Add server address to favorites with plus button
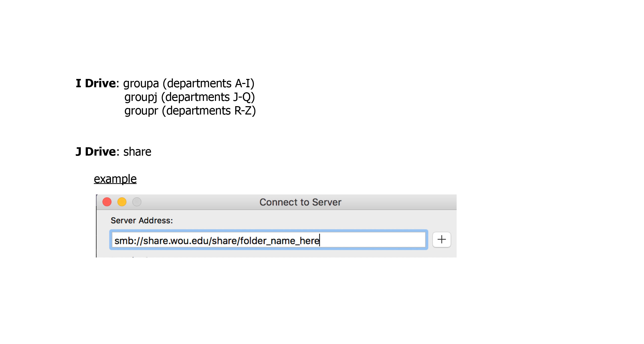 441,239
